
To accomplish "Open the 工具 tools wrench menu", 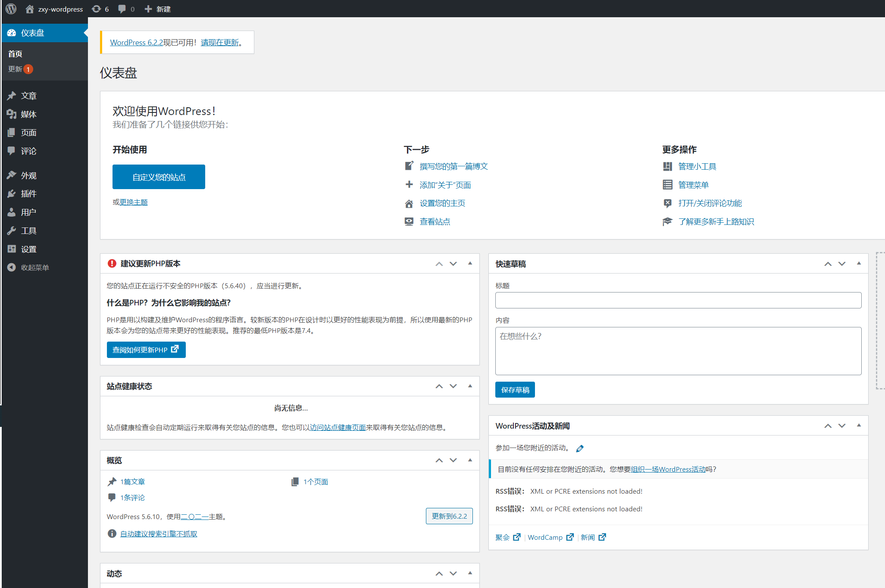I will (28, 230).
